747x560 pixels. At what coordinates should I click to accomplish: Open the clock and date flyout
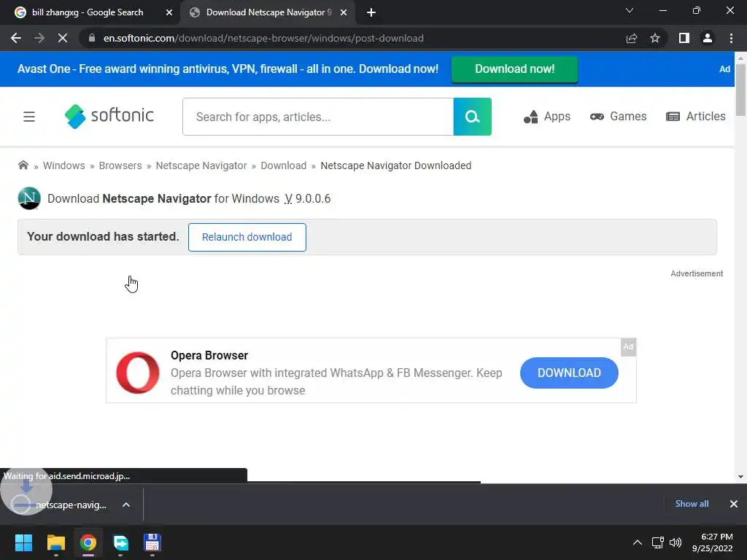(712, 542)
